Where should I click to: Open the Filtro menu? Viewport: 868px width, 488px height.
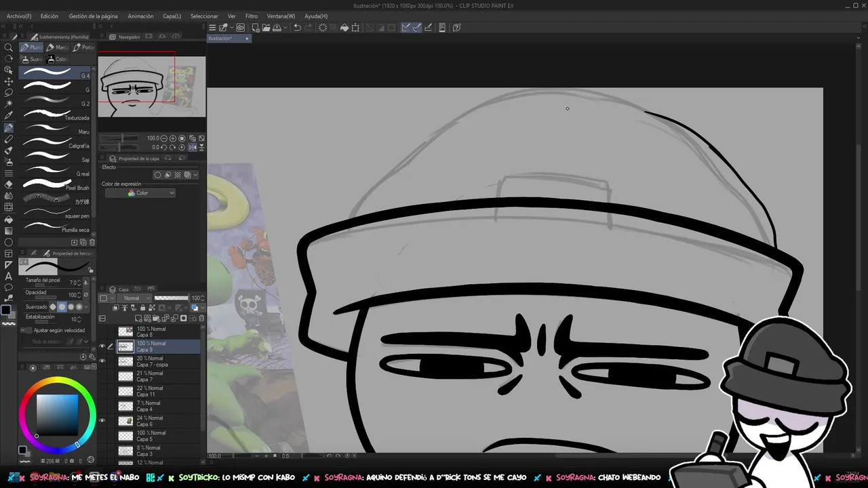pos(252,16)
